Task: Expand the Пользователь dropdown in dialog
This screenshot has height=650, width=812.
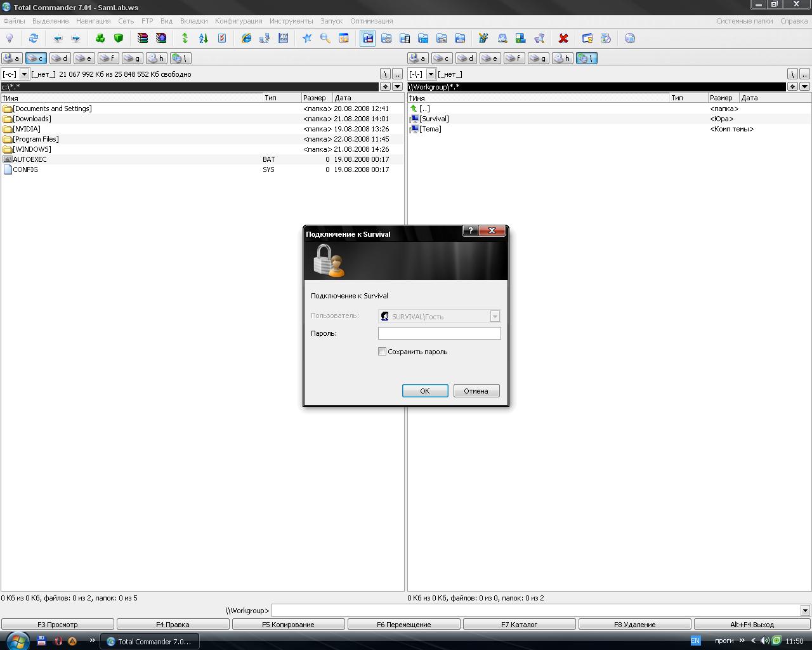Action: click(495, 316)
